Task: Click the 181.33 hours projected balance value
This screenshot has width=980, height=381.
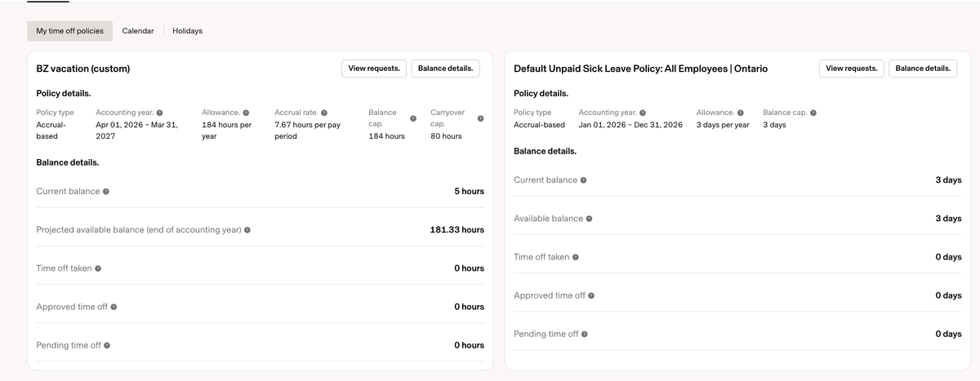Action: [x=457, y=230]
